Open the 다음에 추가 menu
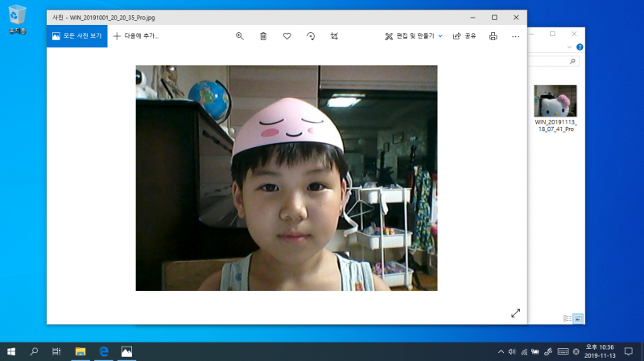The width and height of the screenshot is (644, 361). pyautogui.click(x=135, y=36)
